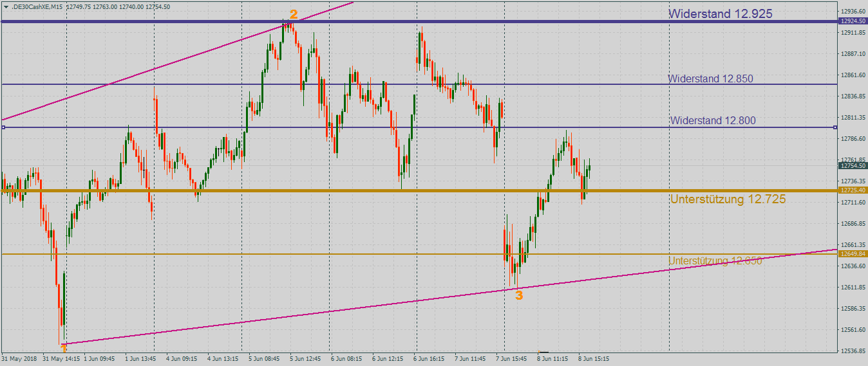868x366 pixels.
Task: Select the Unterstützung 12.650 label
Action: pyautogui.click(x=715, y=261)
